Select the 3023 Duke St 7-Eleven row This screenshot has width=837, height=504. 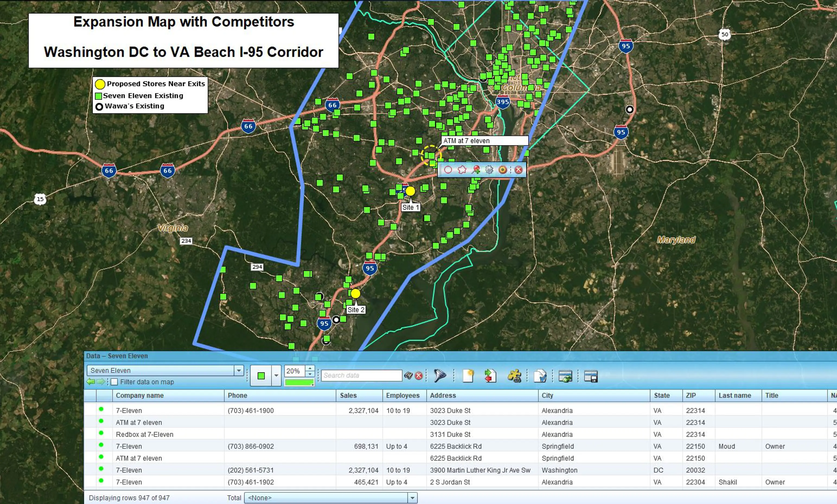tap(460, 410)
